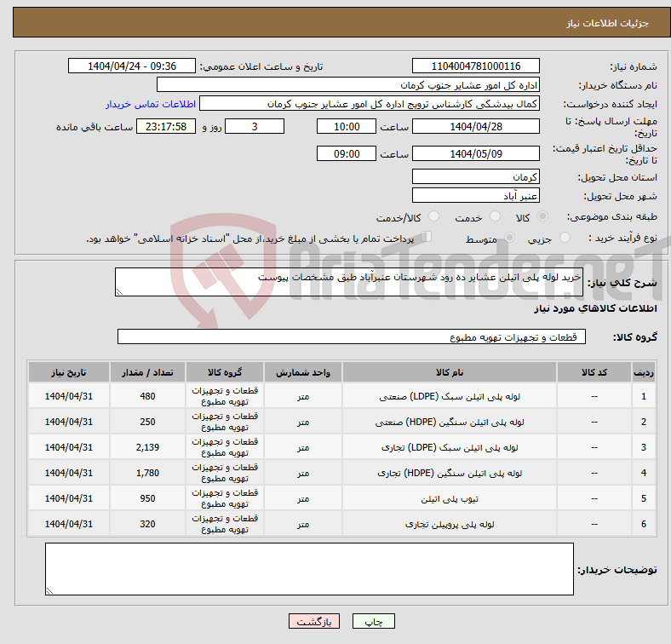This screenshot has height=644, width=671.
Task: Click the price validity date 1404/05/09
Action: coord(475,153)
